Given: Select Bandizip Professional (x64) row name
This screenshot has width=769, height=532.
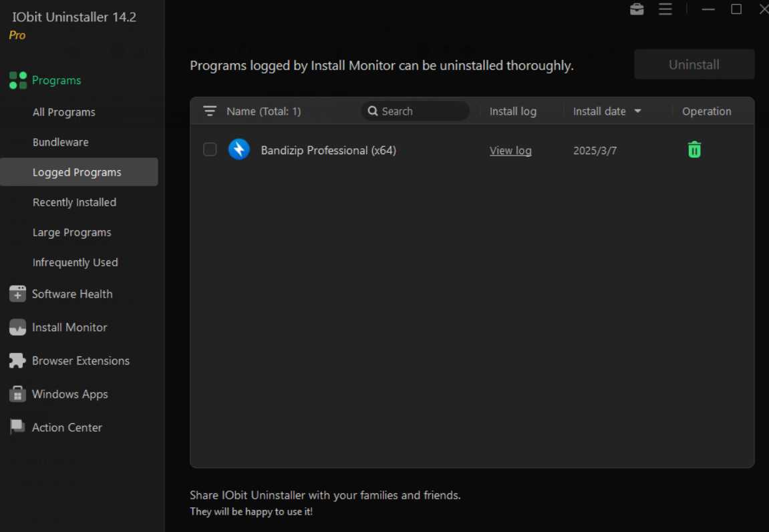Looking at the screenshot, I should [x=328, y=150].
